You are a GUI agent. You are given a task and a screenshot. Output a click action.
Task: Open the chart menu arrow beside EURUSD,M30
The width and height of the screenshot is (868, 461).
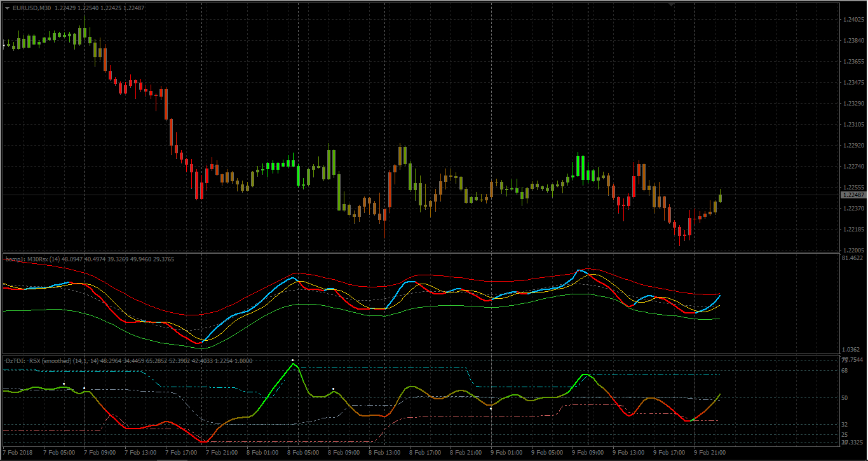tap(7, 8)
